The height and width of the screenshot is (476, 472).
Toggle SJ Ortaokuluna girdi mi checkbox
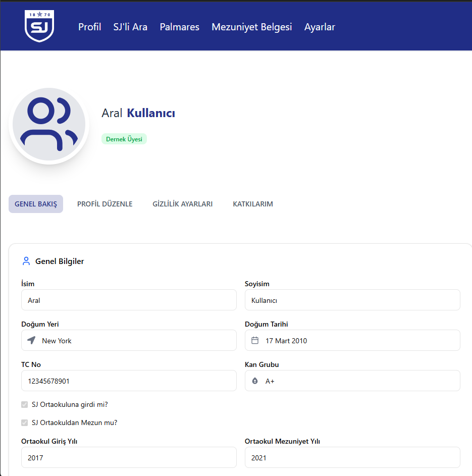point(25,404)
